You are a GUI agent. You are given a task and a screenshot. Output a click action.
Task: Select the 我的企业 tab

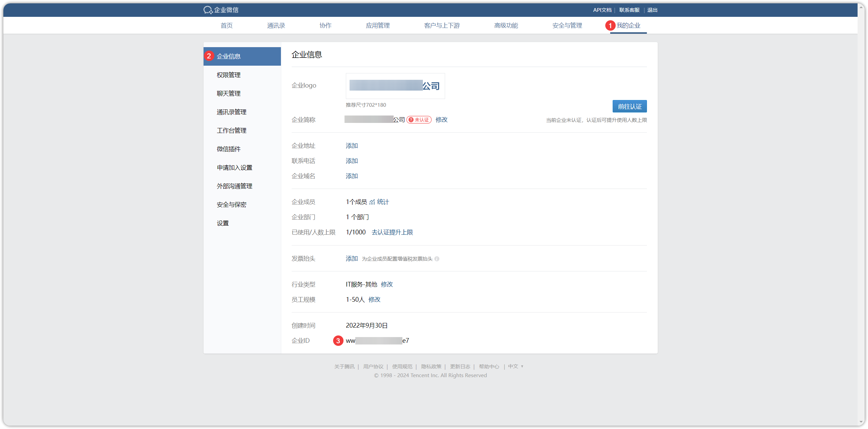pos(628,26)
